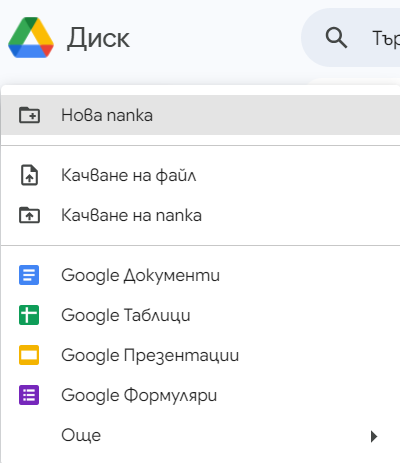Create a new Google Презентации deck

200,355
